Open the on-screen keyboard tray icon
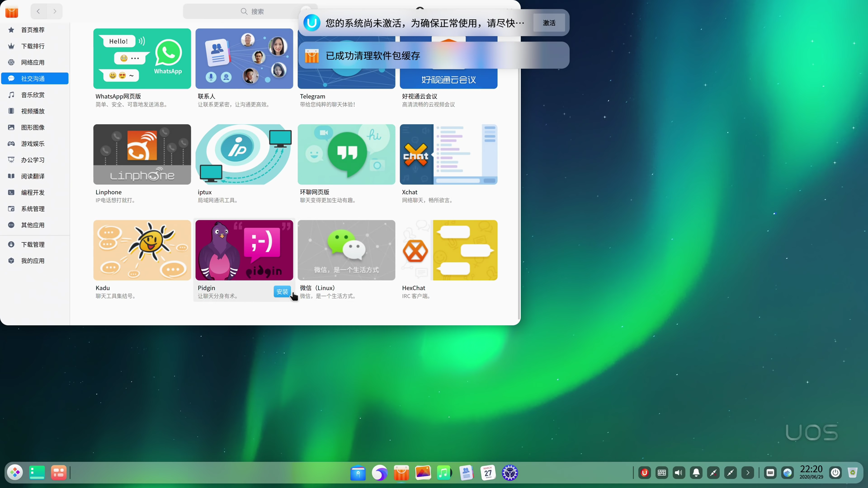The width and height of the screenshot is (868, 488). click(770, 473)
